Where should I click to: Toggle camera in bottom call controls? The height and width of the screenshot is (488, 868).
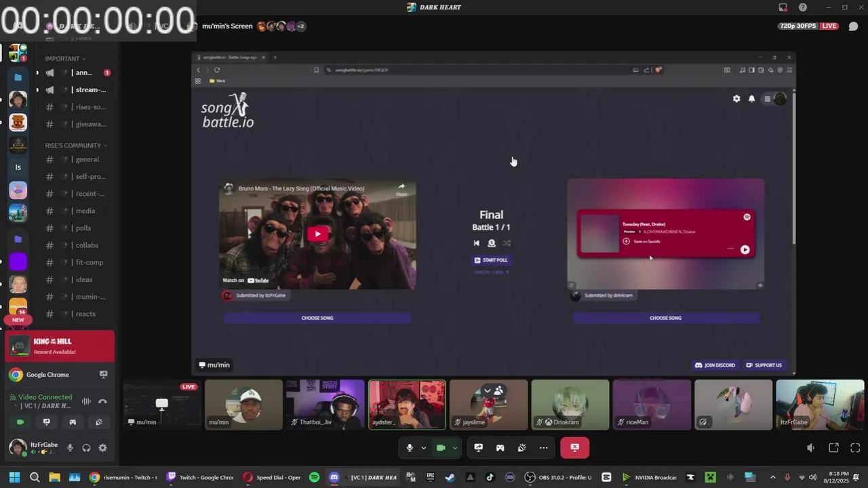point(441,448)
